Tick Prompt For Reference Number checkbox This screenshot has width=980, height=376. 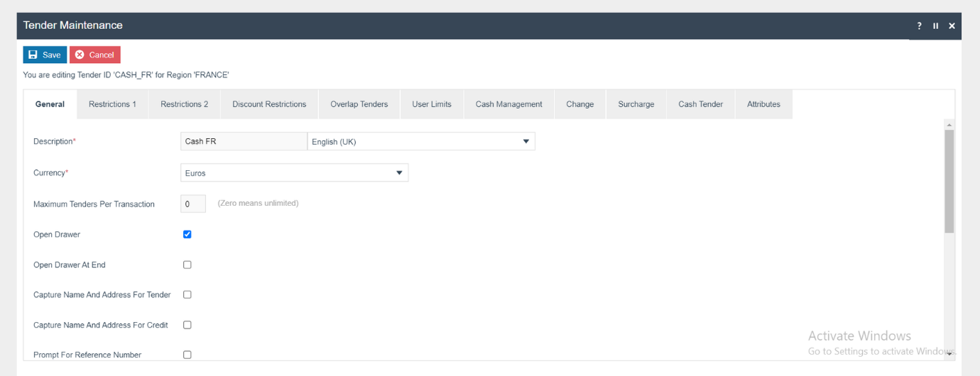(x=187, y=355)
